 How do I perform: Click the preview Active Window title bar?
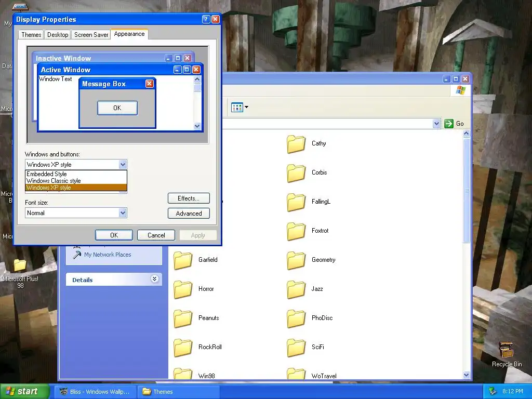[x=120, y=70]
